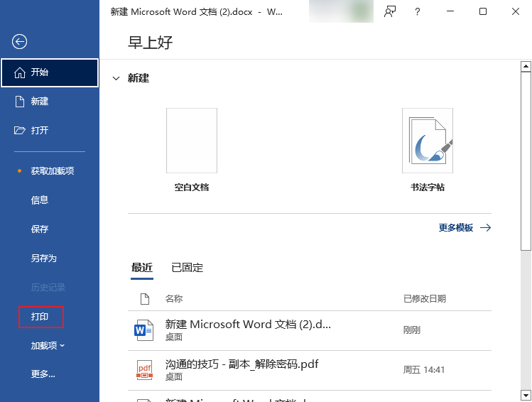Choose the 书法字帖 template thumbnail
This screenshot has width=532, height=402.
[x=428, y=141]
